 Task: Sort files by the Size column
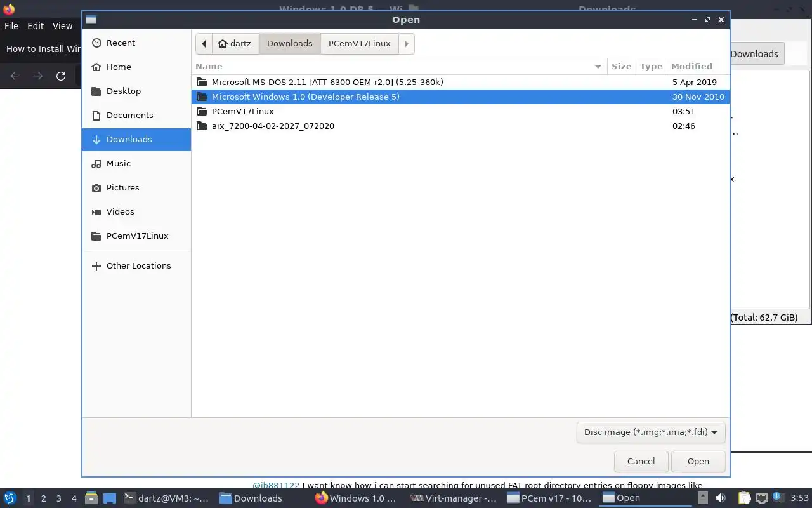click(x=621, y=66)
